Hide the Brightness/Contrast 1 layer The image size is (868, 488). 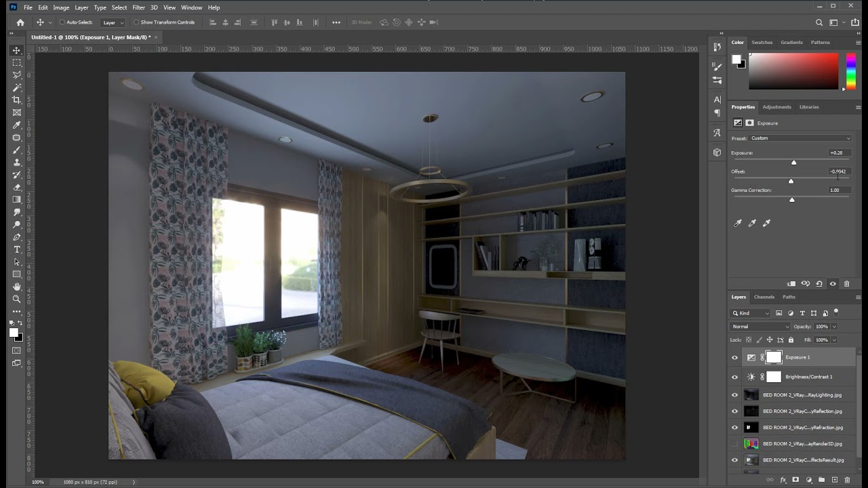tap(734, 377)
